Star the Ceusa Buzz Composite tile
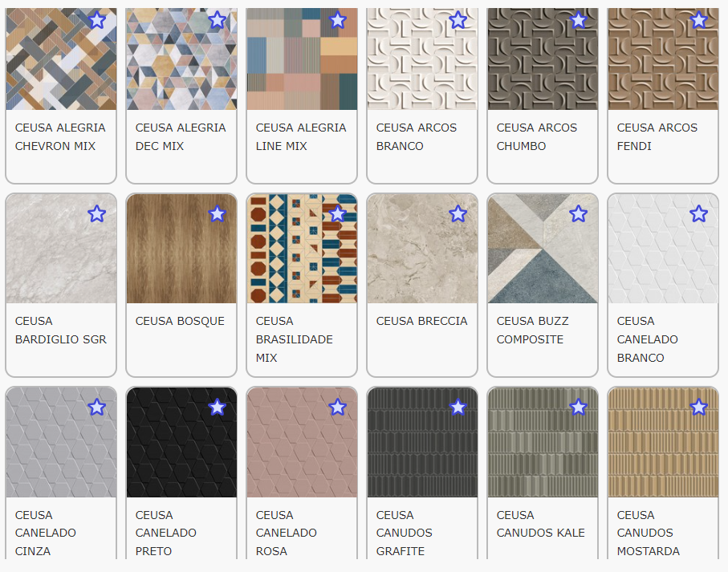The image size is (728, 572). [x=578, y=213]
